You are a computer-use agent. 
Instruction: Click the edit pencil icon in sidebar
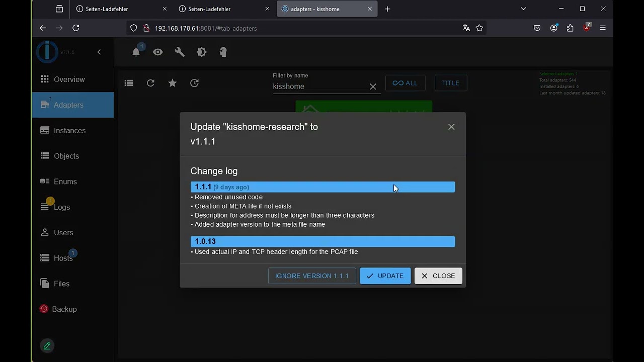(x=47, y=345)
